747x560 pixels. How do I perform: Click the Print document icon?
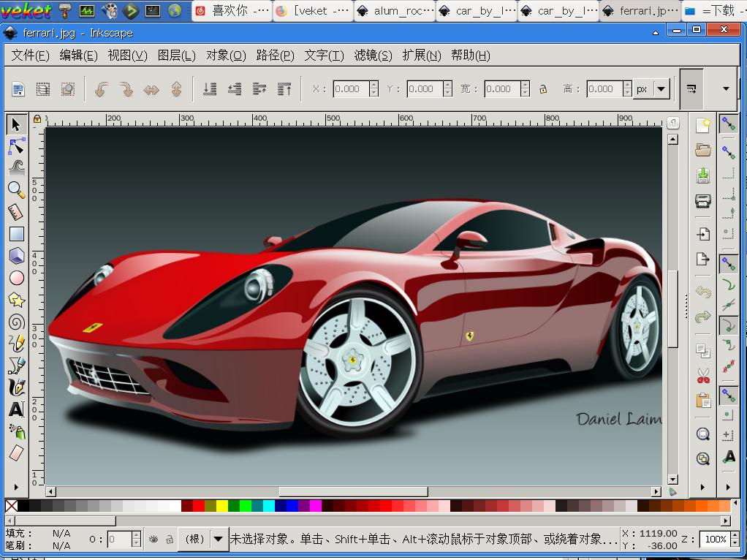tap(702, 201)
